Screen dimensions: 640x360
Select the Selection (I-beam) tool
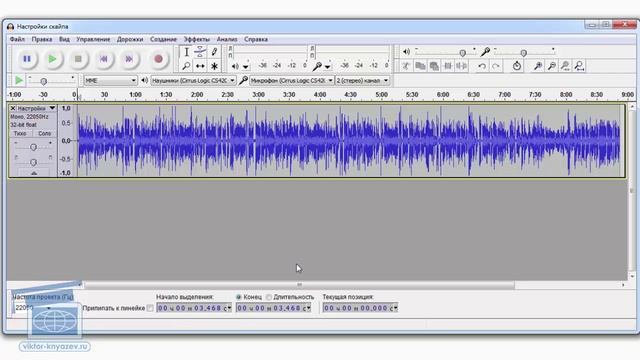tap(187, 52)
